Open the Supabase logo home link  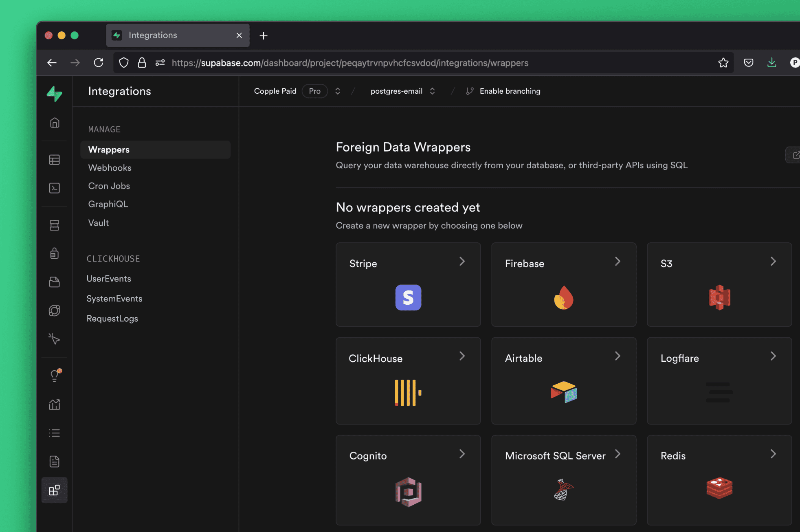(55, 94)
